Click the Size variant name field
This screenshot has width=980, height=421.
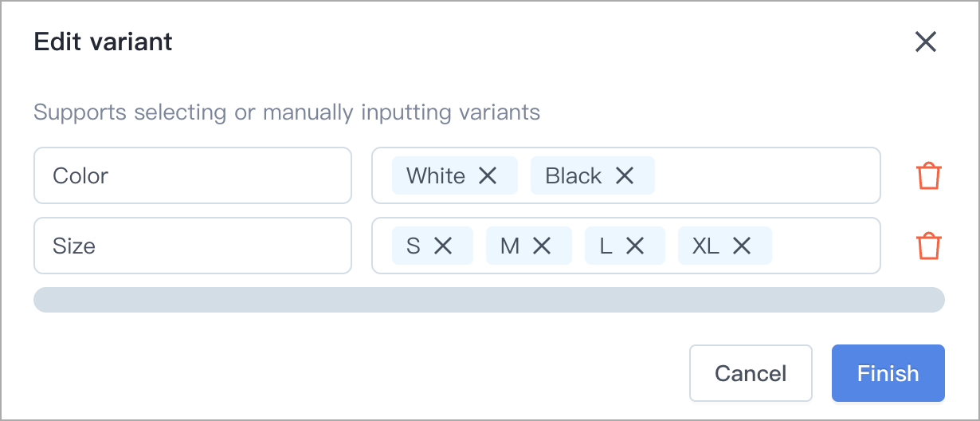pos(193,246)
